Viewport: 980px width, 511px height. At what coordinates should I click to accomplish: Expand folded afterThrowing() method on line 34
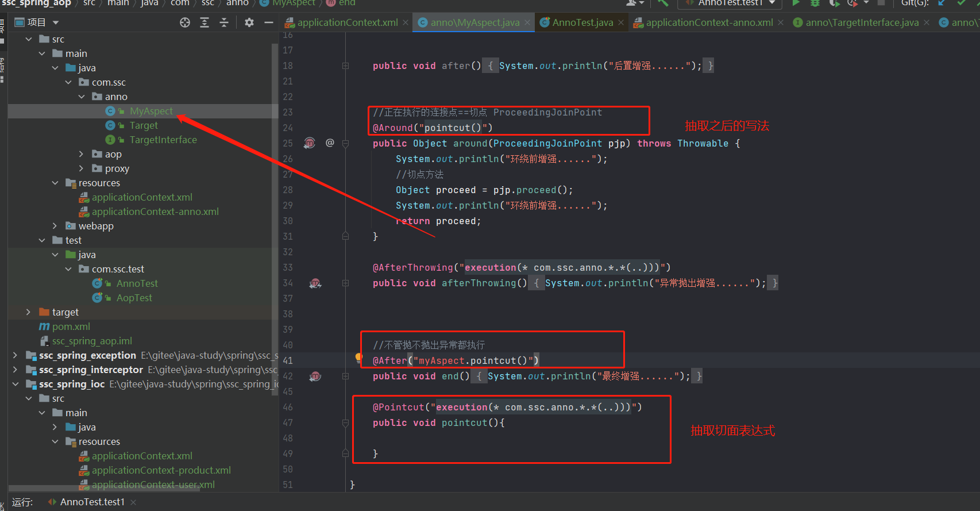tap(345, 283)
